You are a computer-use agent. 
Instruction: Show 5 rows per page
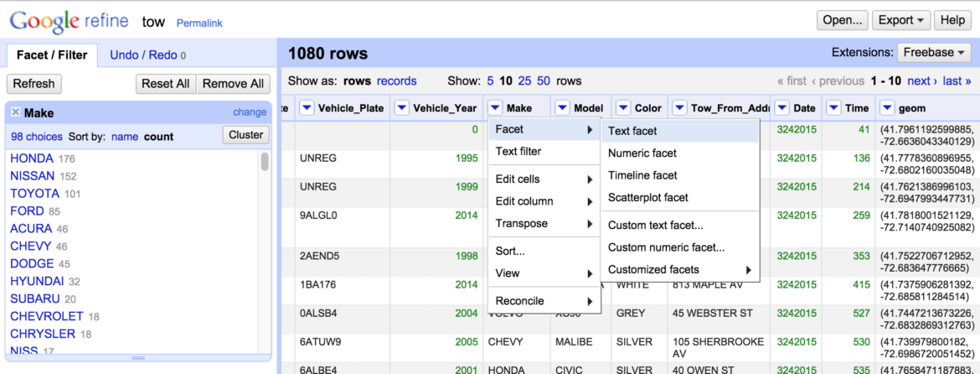click(x=490, y=81)
